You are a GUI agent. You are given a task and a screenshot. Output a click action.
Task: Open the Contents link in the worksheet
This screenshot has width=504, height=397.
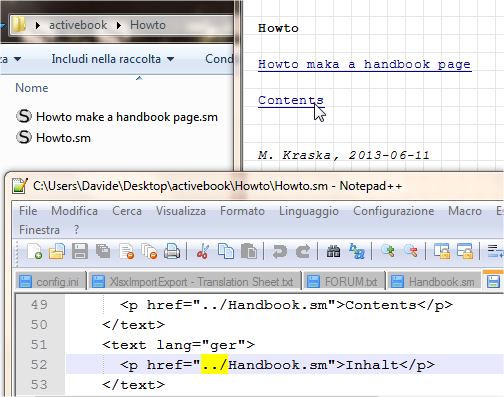click(x=291, y=100)
